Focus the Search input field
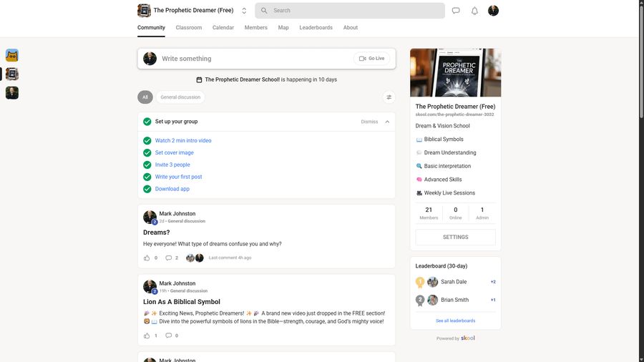 [349, 11]
